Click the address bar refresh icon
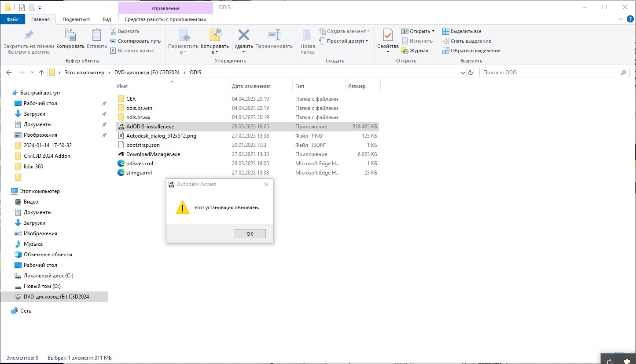Viewport: 636px width, 364px height. (471, 73)
